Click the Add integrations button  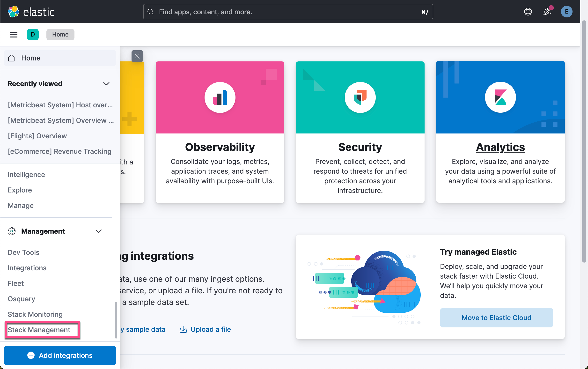(x=60, y=355)
